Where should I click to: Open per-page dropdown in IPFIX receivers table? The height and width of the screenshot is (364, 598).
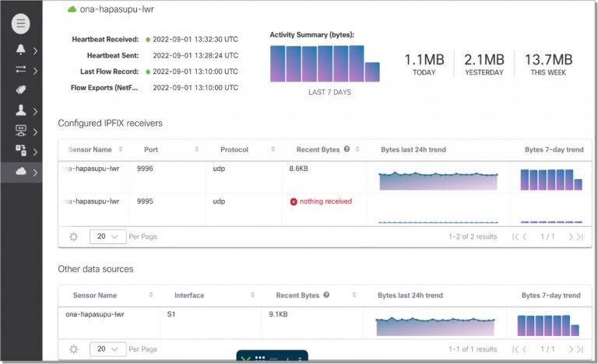(107, 236)
